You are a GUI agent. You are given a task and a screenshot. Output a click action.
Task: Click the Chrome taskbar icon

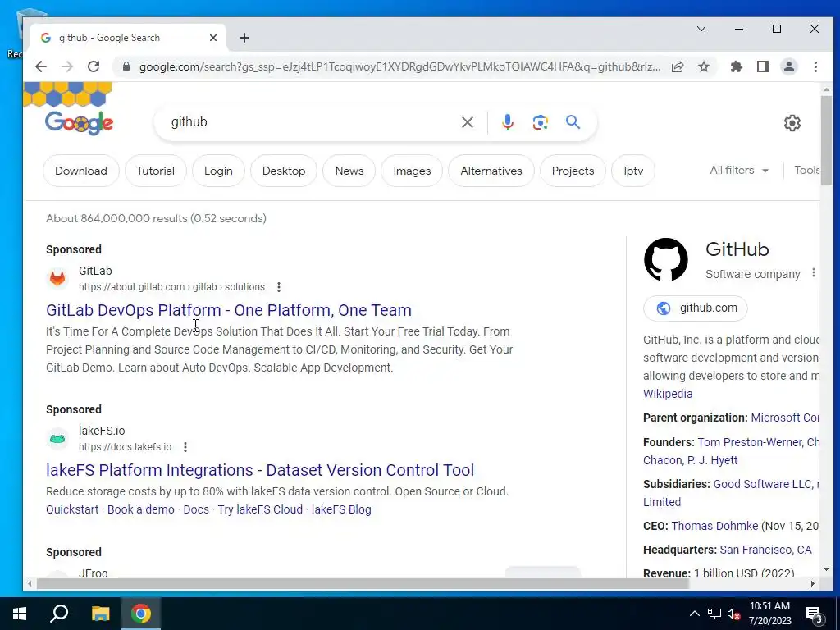[x=141, y=614]
